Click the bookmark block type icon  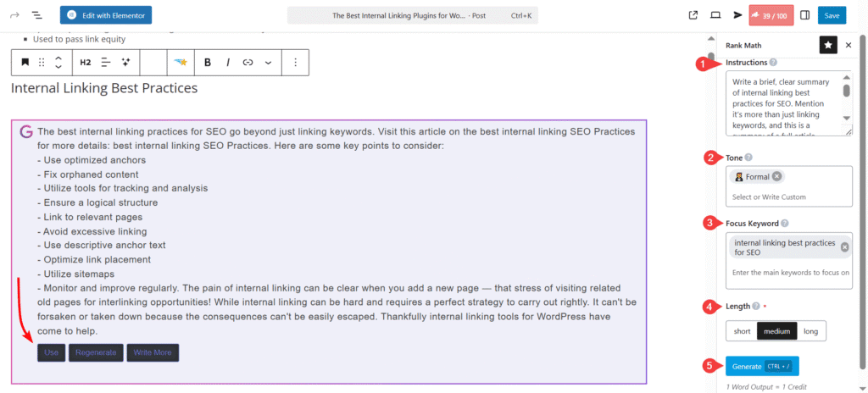click(25, 63)
